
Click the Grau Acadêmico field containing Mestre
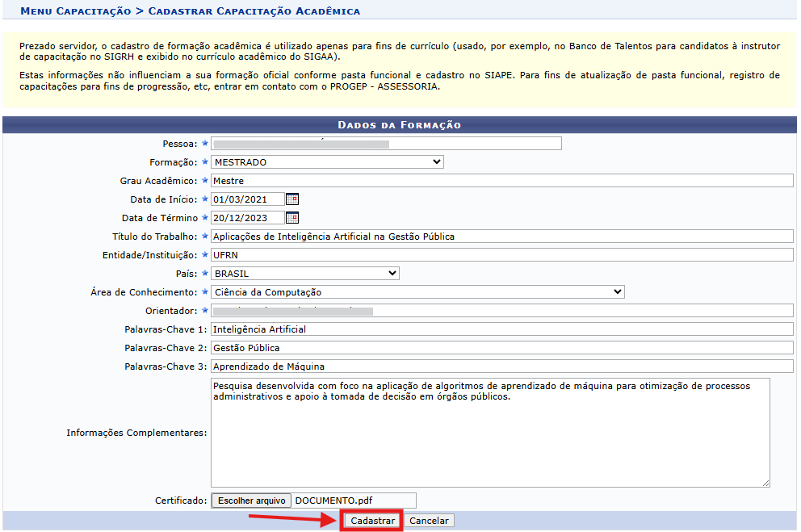[502, 181]
